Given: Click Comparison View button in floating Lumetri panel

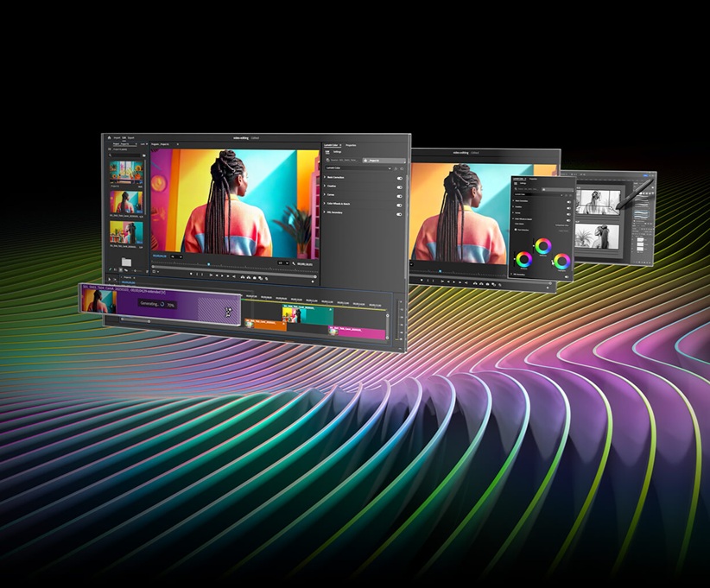Looking at the screenshot, I should [x=562, y=225].
